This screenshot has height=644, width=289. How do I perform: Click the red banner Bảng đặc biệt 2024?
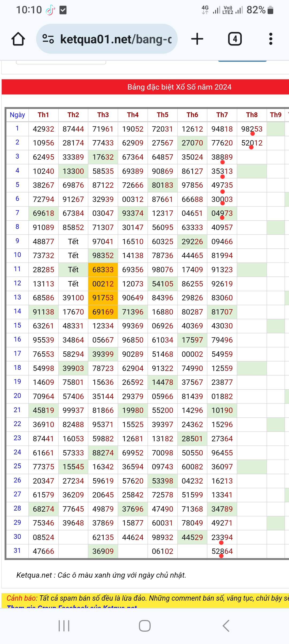click(179, 87)
